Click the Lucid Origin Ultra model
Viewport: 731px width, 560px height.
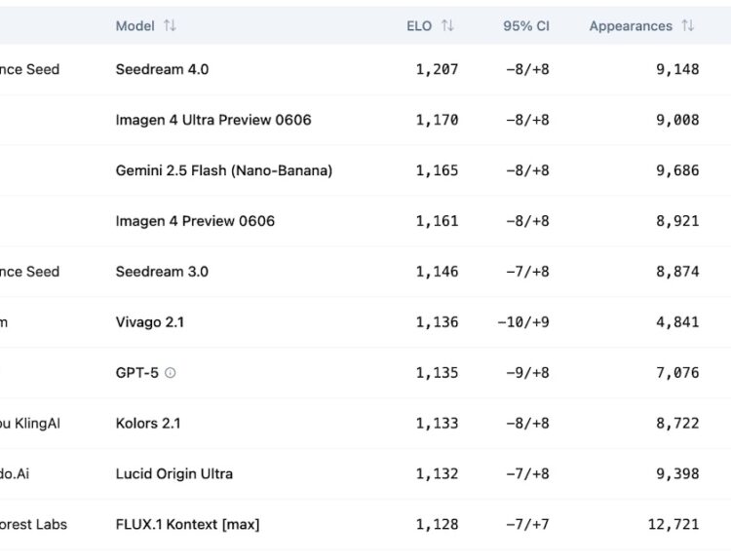pos(174,474)
